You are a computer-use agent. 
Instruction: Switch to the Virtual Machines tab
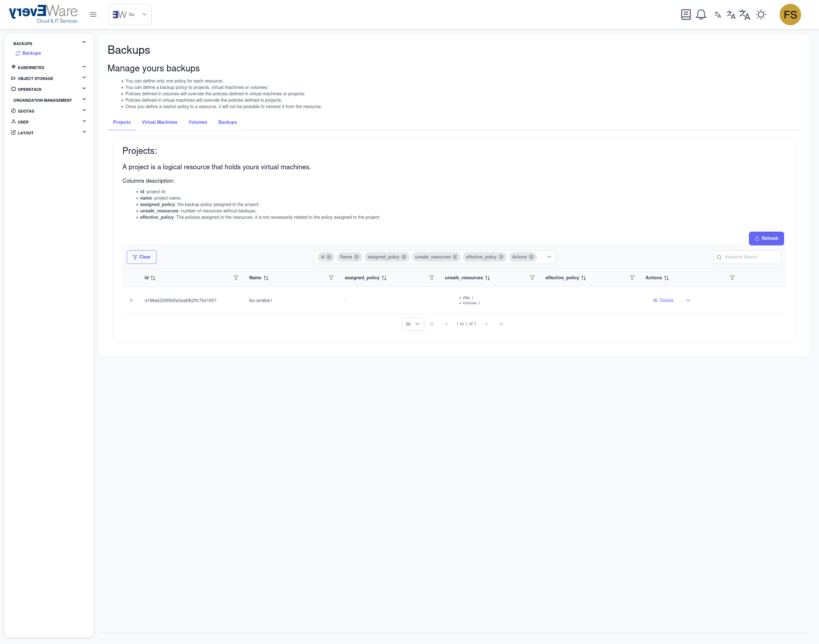coord(159,122)
